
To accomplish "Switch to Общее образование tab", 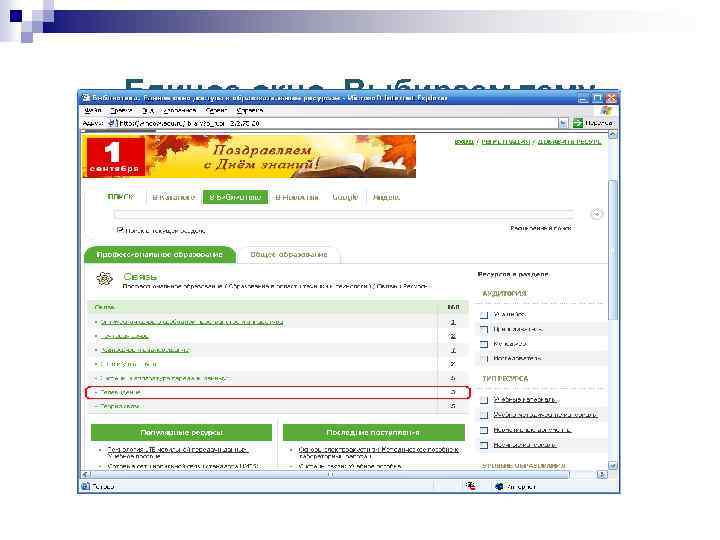I will pos(289,254).
